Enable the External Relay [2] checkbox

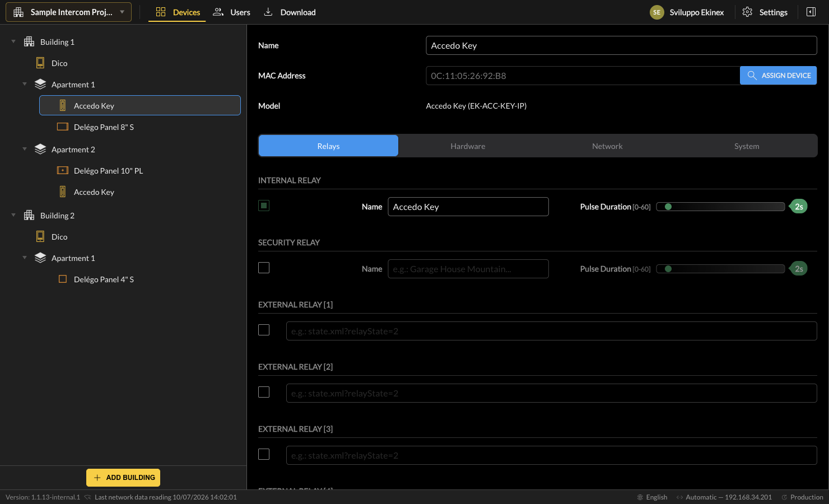(x=264, y=392)
